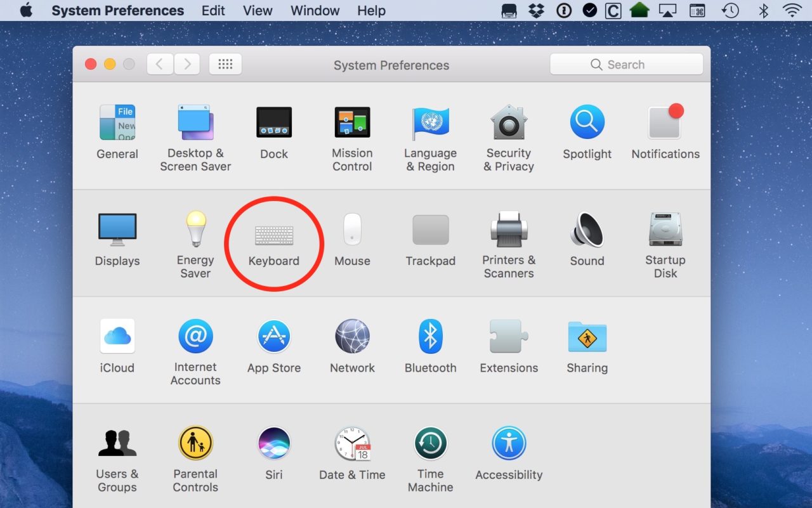Click the Time Machine menu bar icon
This screenshot has height=508, width=812.
tap(730, 10)
